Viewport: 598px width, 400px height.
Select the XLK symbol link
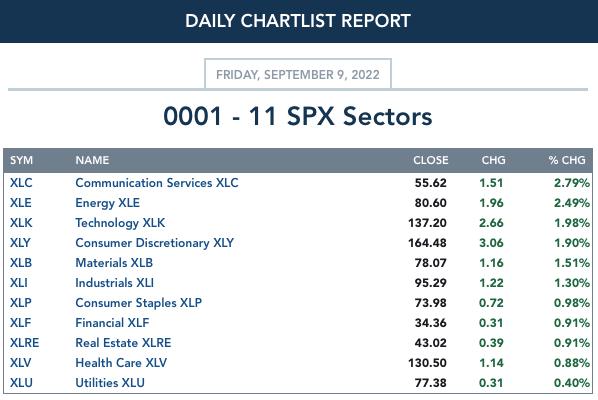pyautogui.click(x=21, y=223)
